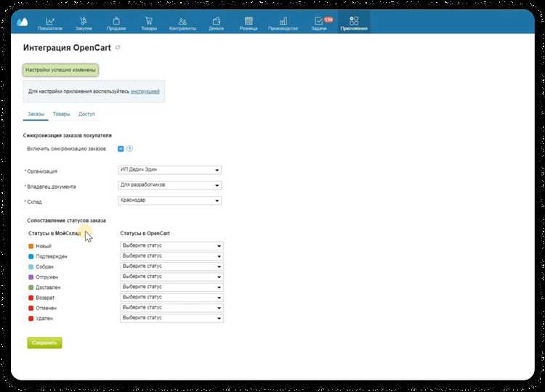Choose OpenCart status for Доставлен row
This screenshot has height=392, width=545.
pos(171,287)
